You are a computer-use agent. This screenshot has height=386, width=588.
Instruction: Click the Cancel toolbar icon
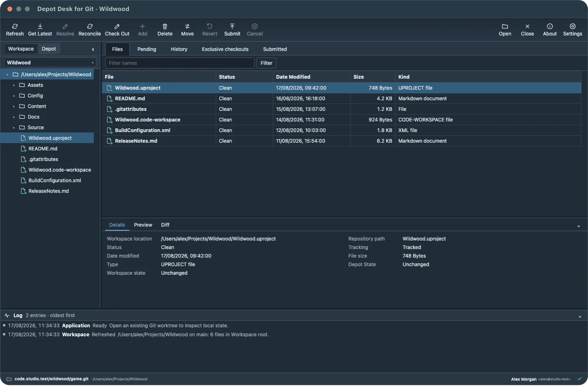[x=255, y=26]
